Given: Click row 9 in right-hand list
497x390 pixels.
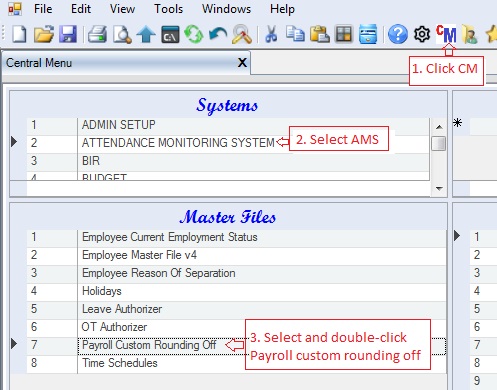Looking at the screenshot, I should [477, 381].
